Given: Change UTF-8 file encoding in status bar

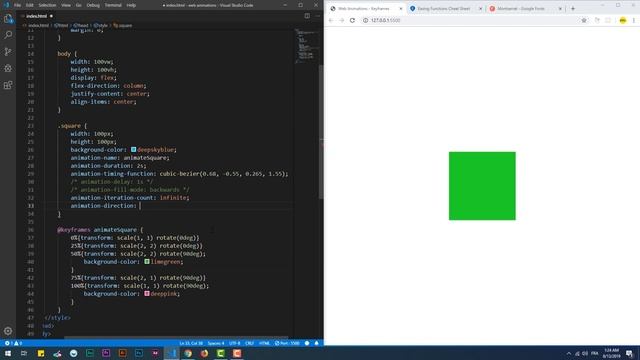Looking at the screenshot, I should [x=235, y=343].
